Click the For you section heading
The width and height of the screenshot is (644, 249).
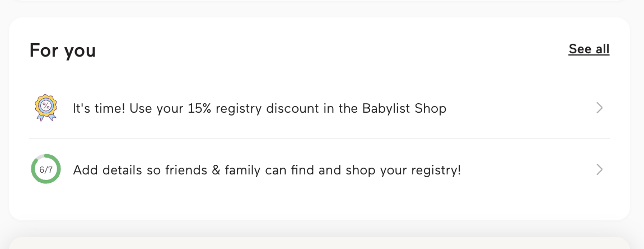pyautogui.click(x=63, y=50)
